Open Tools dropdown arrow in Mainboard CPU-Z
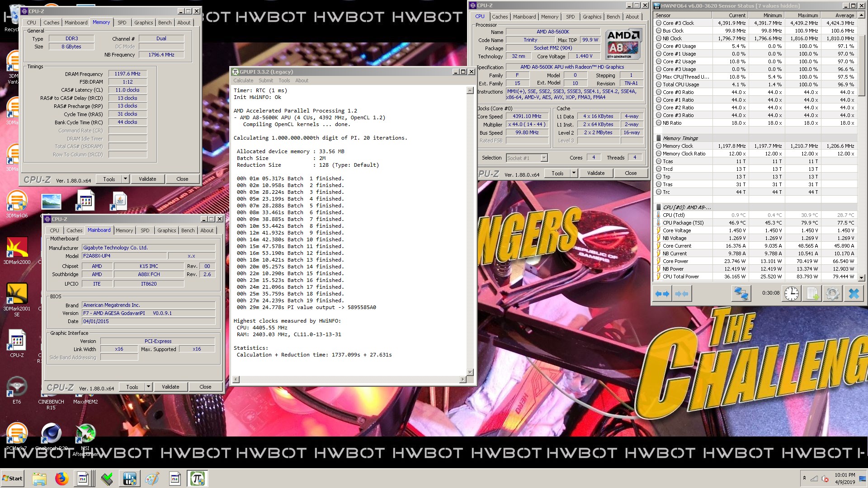Screen dimensions: 868x488 point(149,387)
